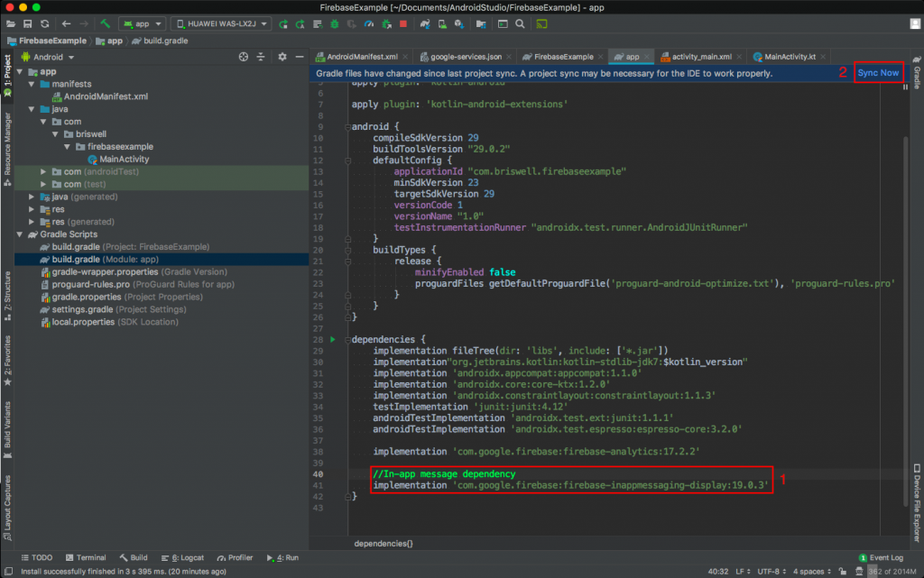Open gradle-wrapper.properties file
This screenshot has height=578, width=924.
point(139,272)
